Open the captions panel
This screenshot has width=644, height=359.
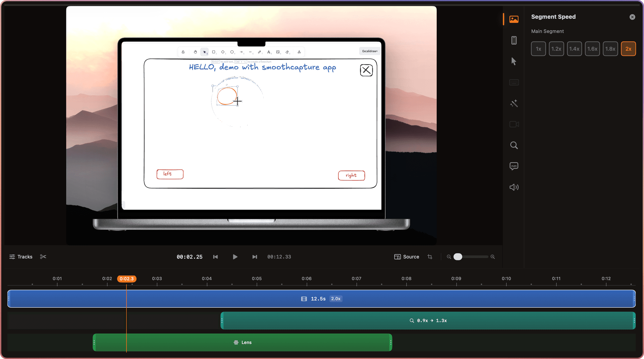pos(514,166)
